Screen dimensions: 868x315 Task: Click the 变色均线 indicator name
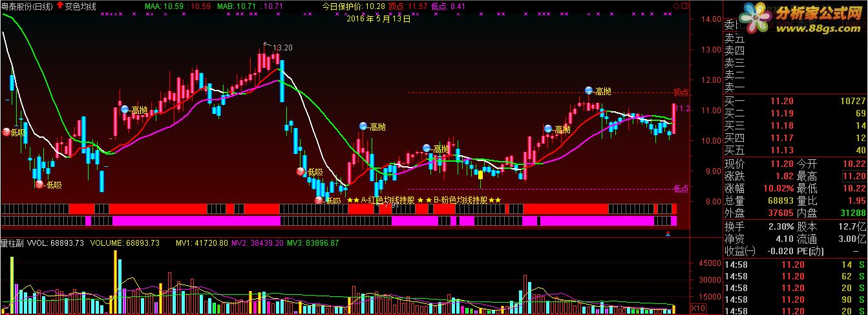(81, 6)
